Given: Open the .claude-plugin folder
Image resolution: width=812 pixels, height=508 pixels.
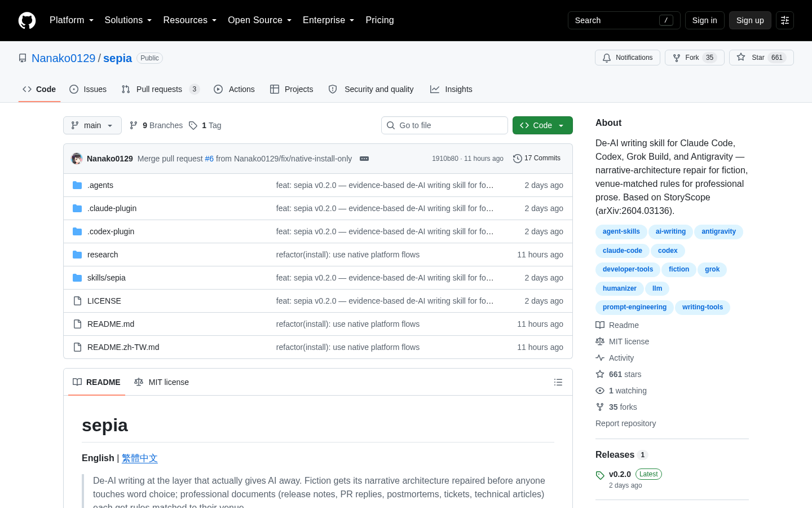Looking at the screenshot, I should coord(112,208).
